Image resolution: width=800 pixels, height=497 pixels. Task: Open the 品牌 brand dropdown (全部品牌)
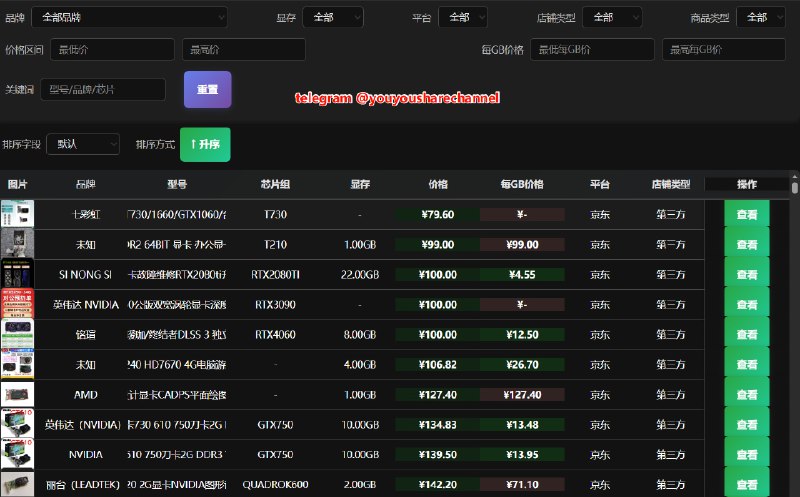pos(129,17)
